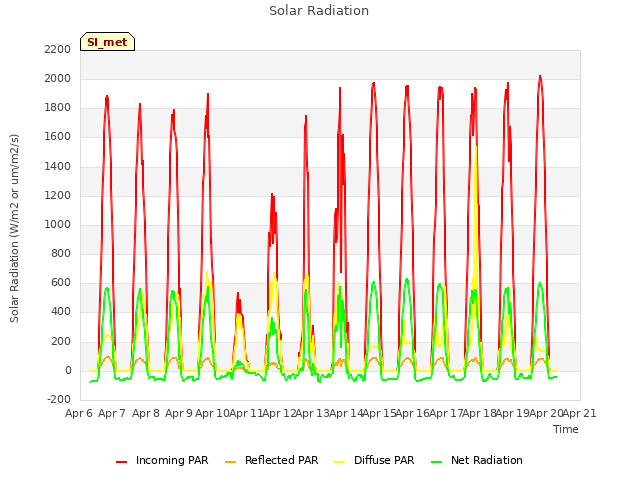Click the Apr 11 low Incoming PAR peak
640x480 pixels.
(238, 293)
